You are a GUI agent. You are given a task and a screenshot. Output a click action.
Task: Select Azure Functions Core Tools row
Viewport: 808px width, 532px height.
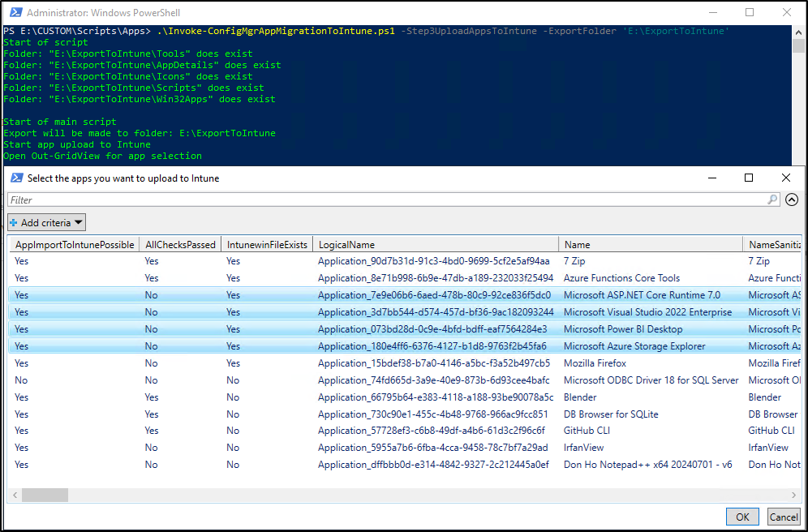[404, 278]
